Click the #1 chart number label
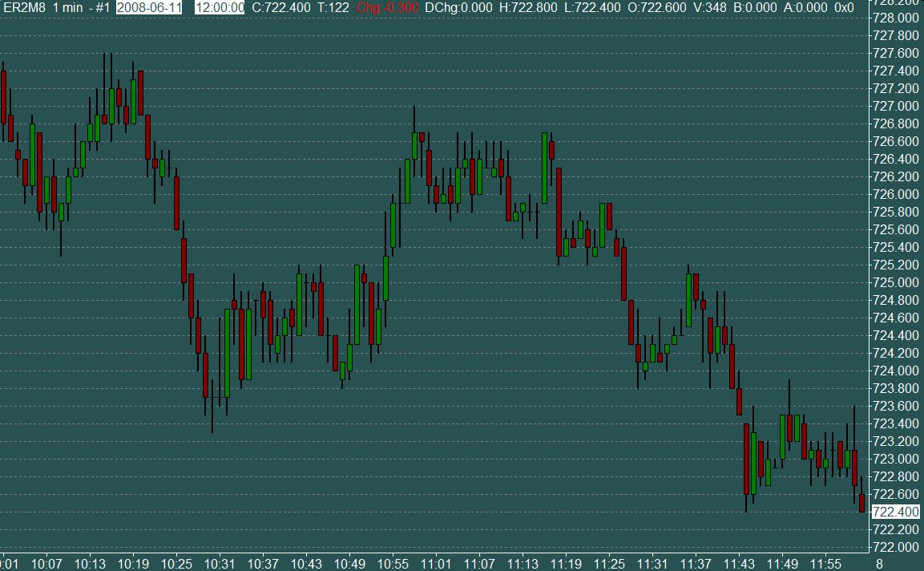The height and width of the screenshot is (571, 924). (103, 8)
